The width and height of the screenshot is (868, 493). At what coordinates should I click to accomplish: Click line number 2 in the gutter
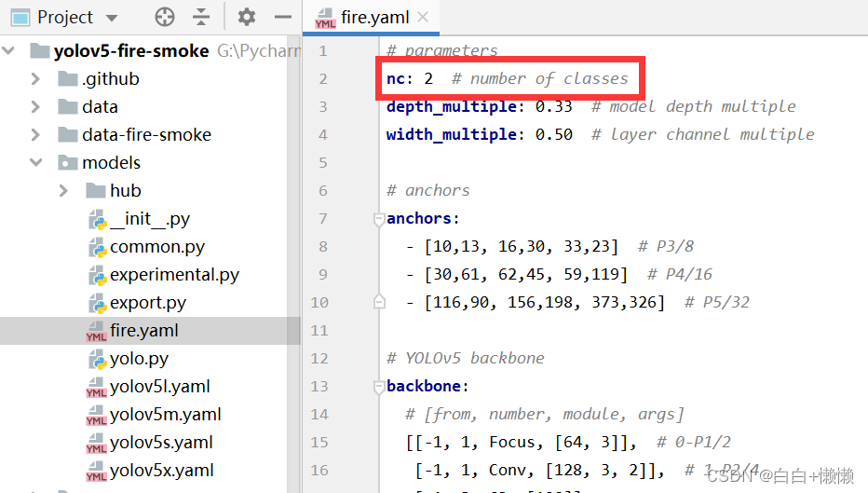[323, 78]
